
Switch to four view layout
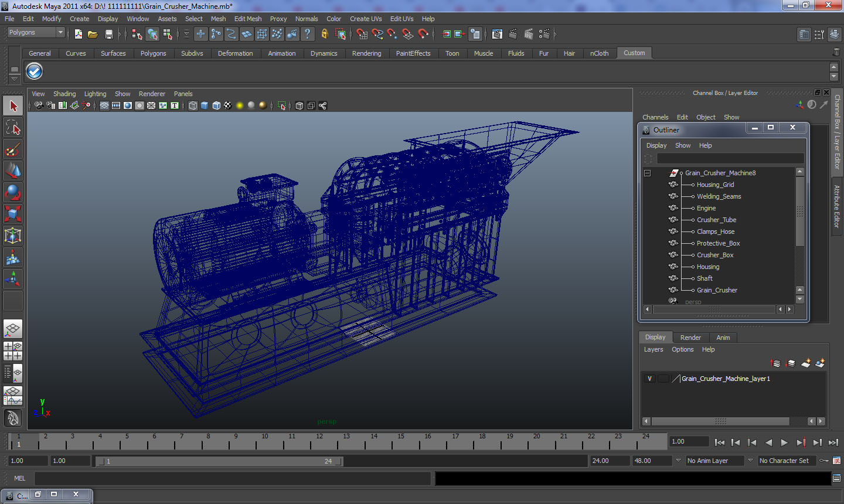(x=13, y=350)
